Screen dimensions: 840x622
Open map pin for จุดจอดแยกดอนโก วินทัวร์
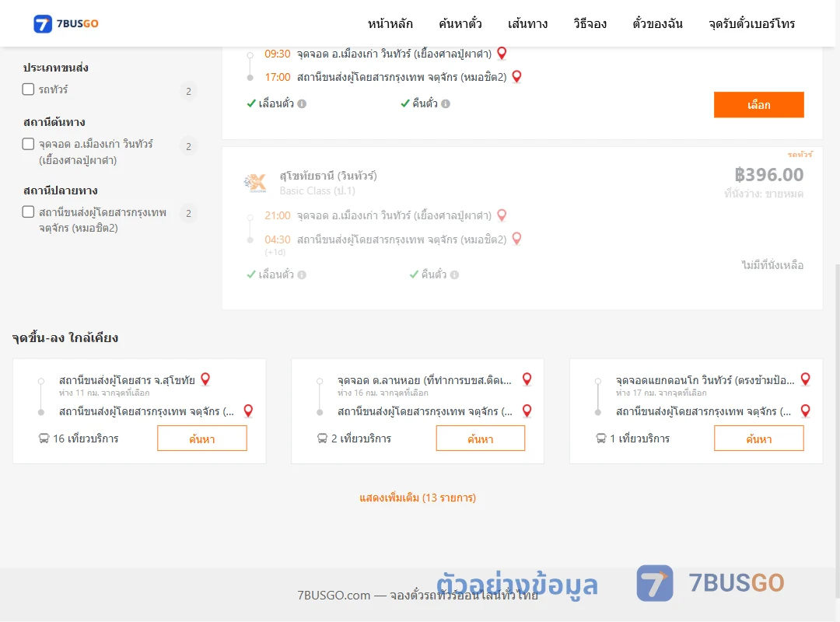(x=805, y=379)
